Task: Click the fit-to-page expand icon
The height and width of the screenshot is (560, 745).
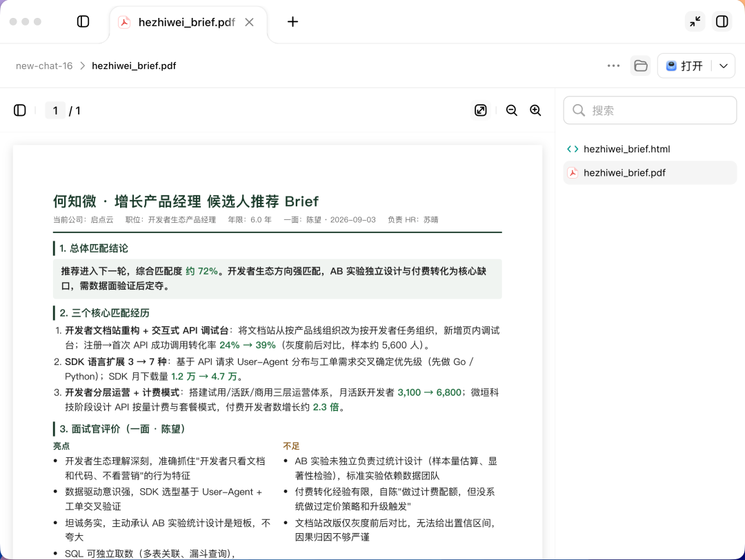Action: (x=480, y=110)
